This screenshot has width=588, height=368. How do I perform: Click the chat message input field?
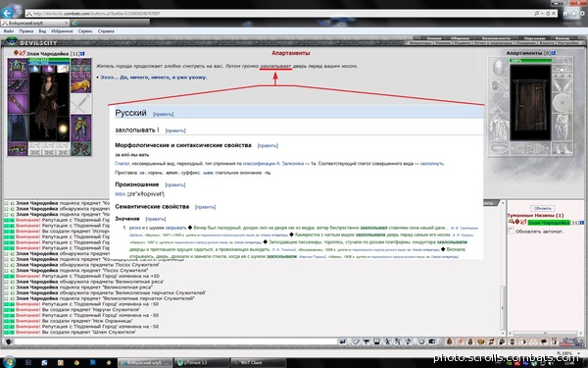tap(175, 342)
